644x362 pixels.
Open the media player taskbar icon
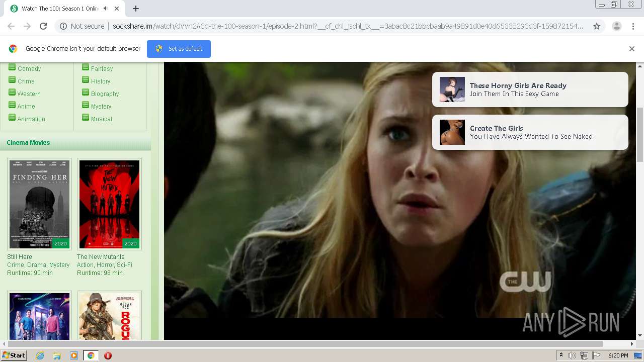click(74, 355)
